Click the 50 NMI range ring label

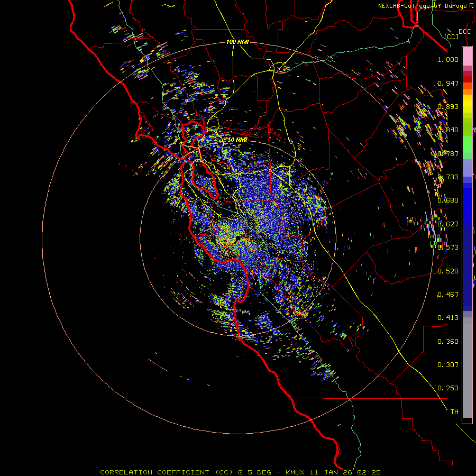coord(237,140)
